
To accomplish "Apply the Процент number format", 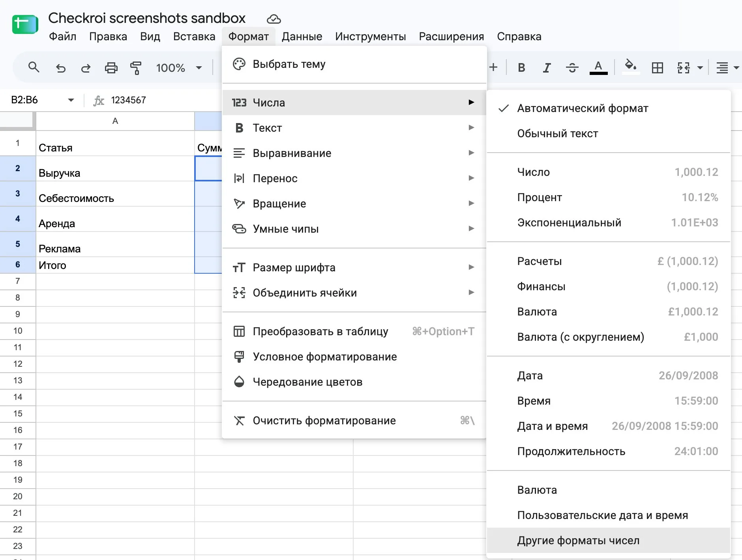I will click(609, 197).
